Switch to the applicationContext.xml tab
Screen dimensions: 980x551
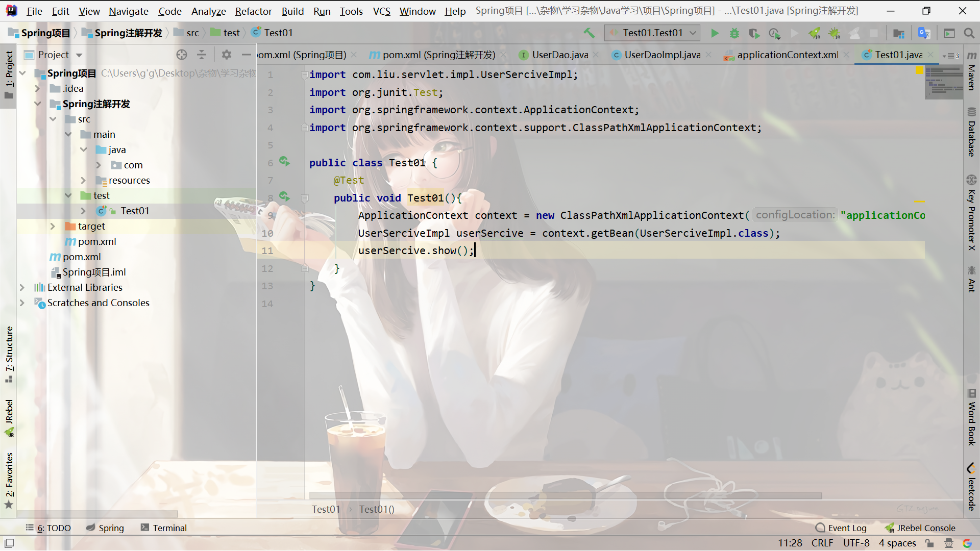787,55
